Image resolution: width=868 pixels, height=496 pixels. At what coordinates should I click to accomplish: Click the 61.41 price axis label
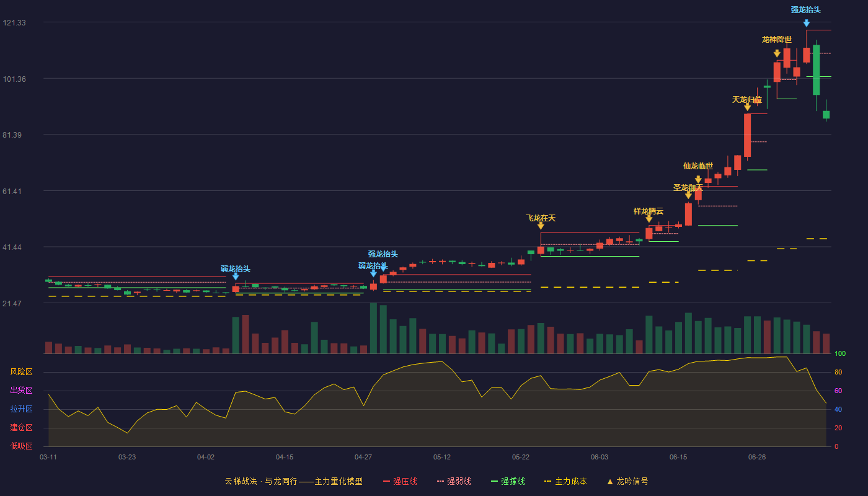click(x=12, y=192)
